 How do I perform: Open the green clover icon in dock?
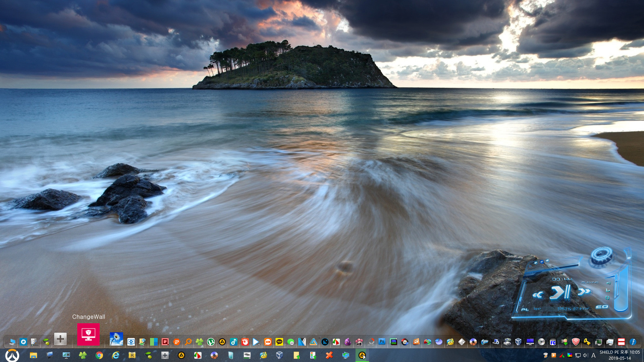(199, 342)
